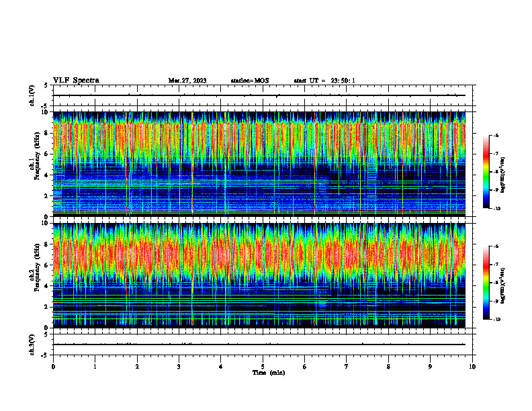Click the "2" kHz tick of ch.1 spectrogram
This screenshot has width=532, height=411.
click(46, 195)
